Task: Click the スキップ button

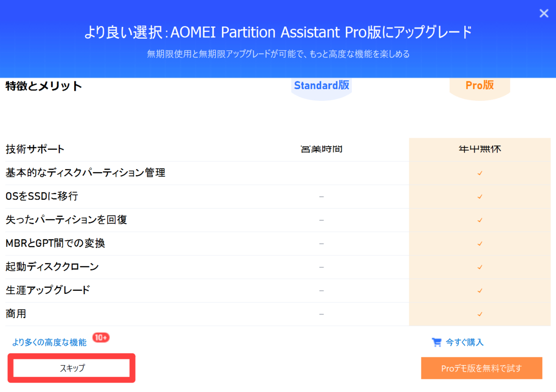Action: click(x=72, y=368)
